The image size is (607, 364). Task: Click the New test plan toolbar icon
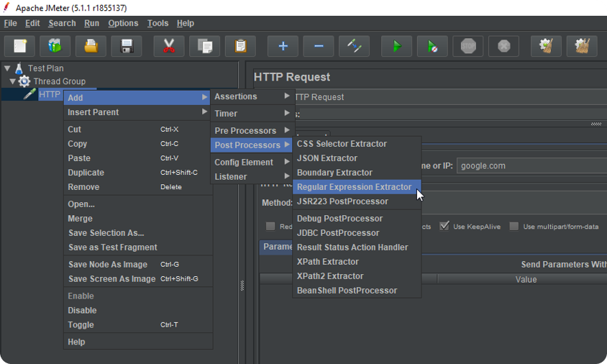point(19,46)
